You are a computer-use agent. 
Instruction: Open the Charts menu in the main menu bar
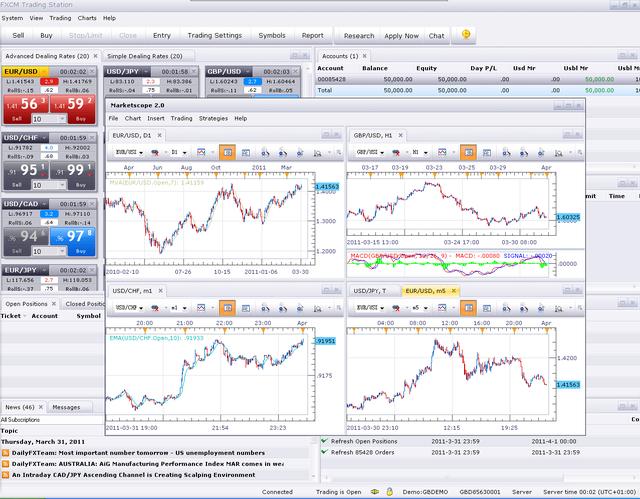coord(87,18)
